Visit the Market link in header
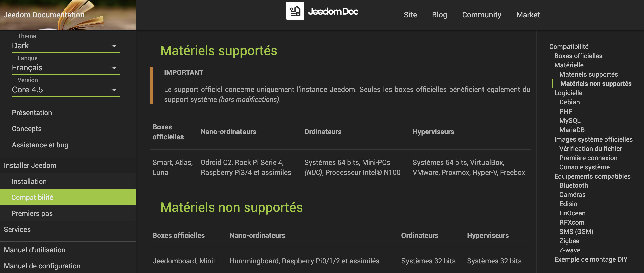The height and width of the screenshot is (273, 644). 528,15
